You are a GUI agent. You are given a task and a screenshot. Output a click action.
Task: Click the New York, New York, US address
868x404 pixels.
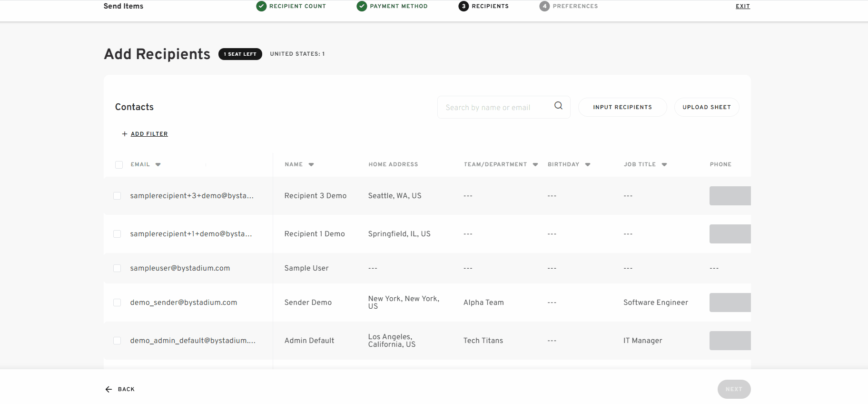pos(404,303)
